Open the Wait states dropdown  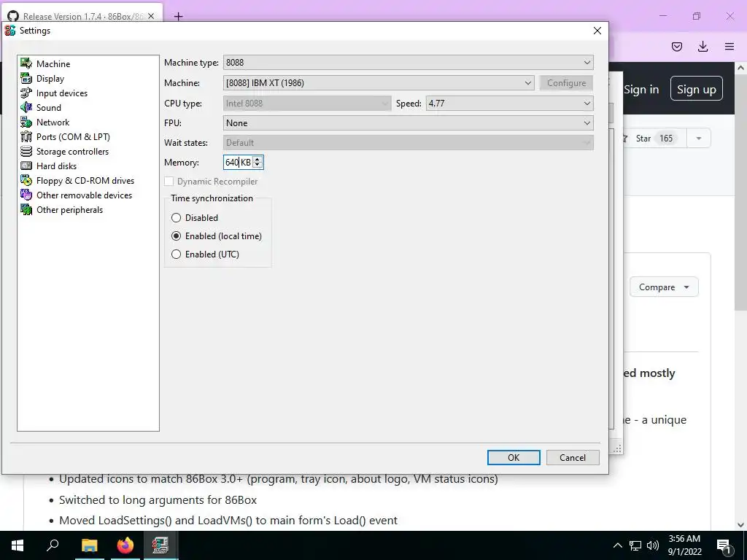[x=409, y=142]
